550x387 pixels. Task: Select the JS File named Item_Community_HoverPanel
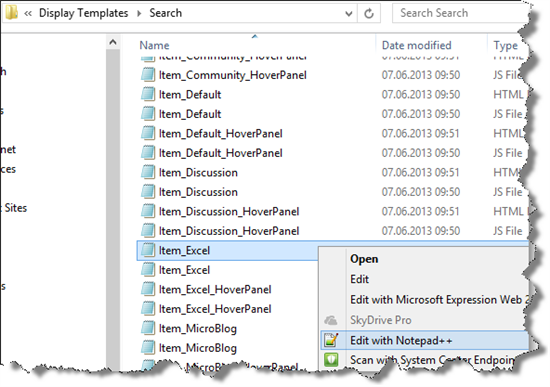(233, 75)
